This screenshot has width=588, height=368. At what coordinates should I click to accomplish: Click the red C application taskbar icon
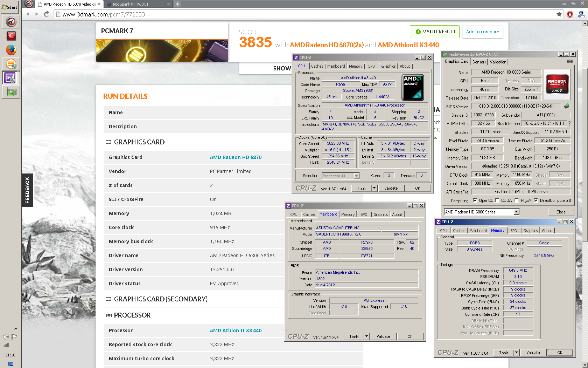tap(11, 36)
